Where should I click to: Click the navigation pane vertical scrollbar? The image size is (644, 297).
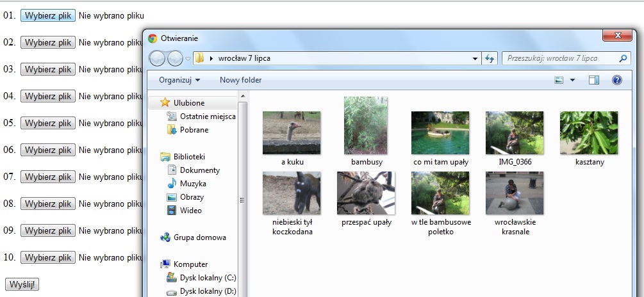click(x=242, y=198)
